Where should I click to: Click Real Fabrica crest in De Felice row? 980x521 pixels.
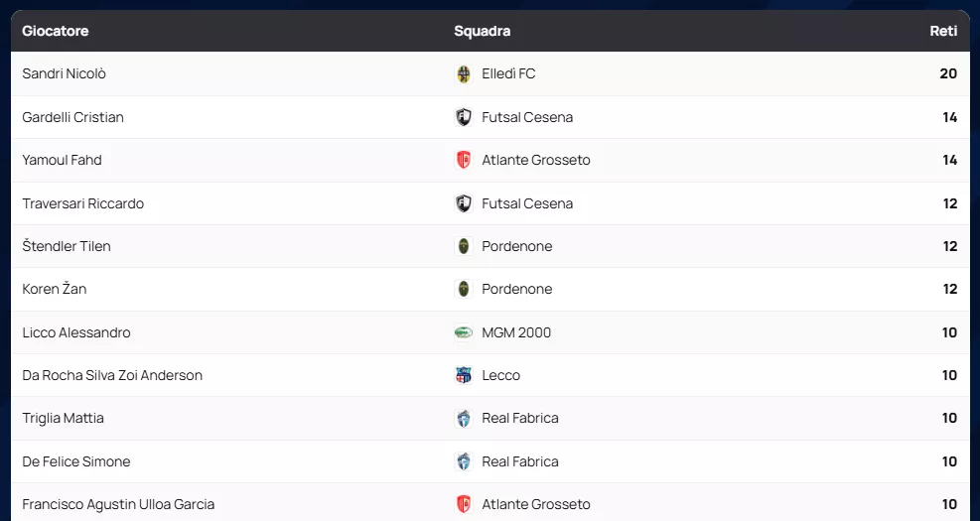click(x=463, y=461)
